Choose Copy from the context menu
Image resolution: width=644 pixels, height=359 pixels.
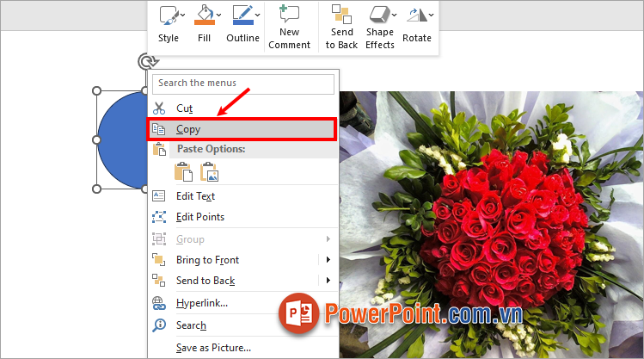(x=242, y=129)
